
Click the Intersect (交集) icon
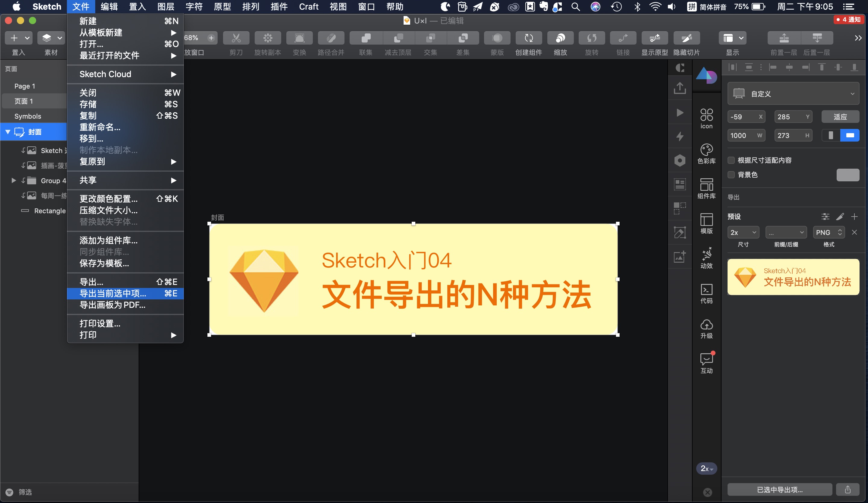coord(431,38)
